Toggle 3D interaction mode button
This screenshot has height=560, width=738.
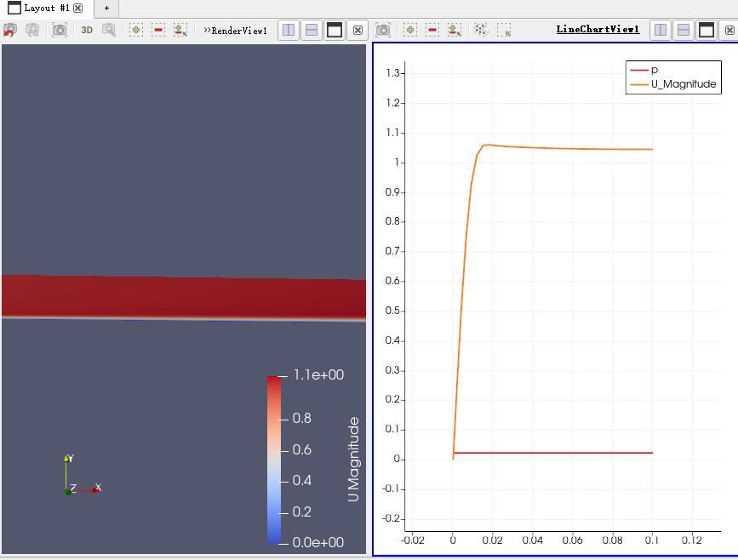coord(87,30)
